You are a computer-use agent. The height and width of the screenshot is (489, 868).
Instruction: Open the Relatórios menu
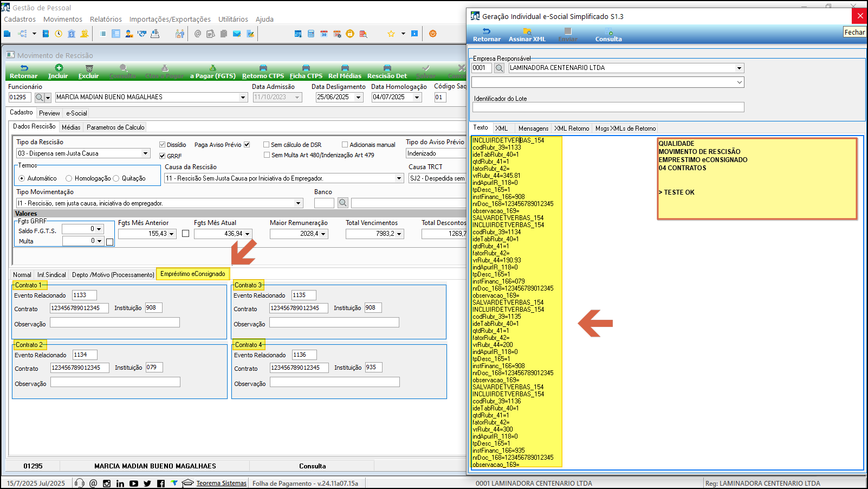(x=106, y=20)
